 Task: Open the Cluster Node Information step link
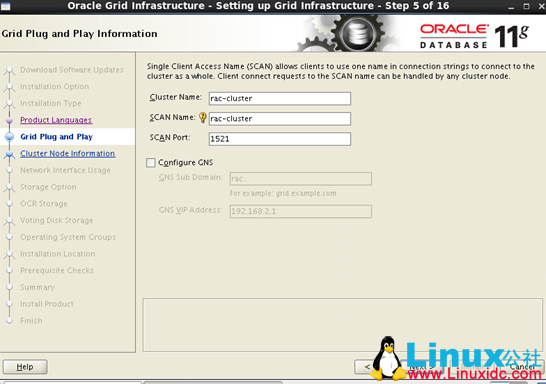pyautogui.click(x=68, y=154)
